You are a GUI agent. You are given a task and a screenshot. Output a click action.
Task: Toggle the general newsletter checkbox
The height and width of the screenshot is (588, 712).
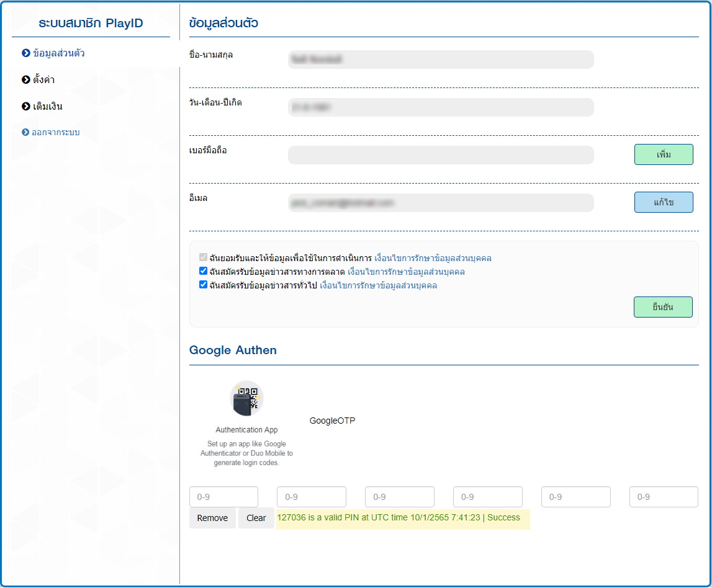[203, 285]
